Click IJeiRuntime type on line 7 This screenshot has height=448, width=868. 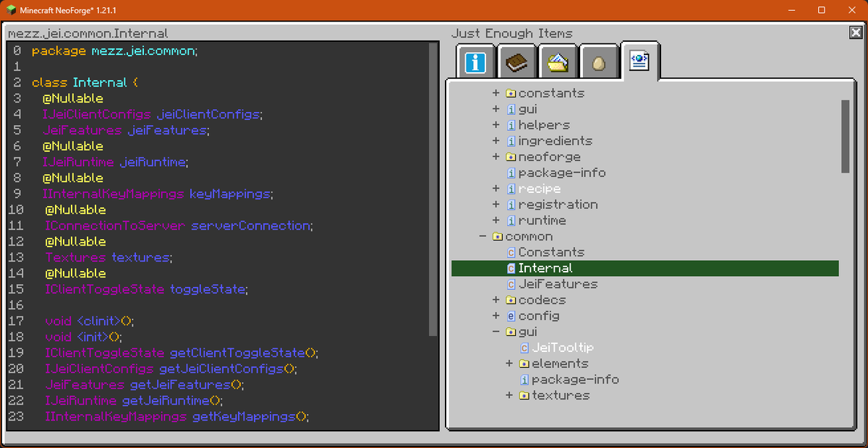click(77, 162)
